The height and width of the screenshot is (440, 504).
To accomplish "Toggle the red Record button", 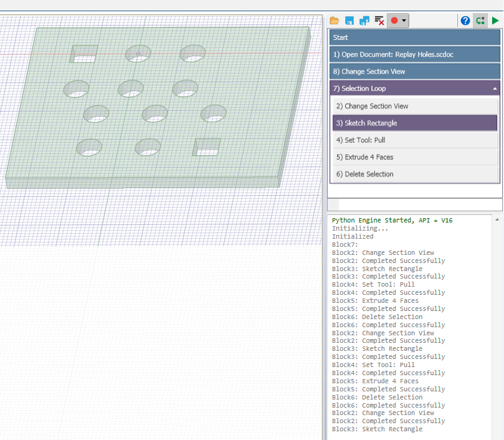I will [x=394, y=21].
